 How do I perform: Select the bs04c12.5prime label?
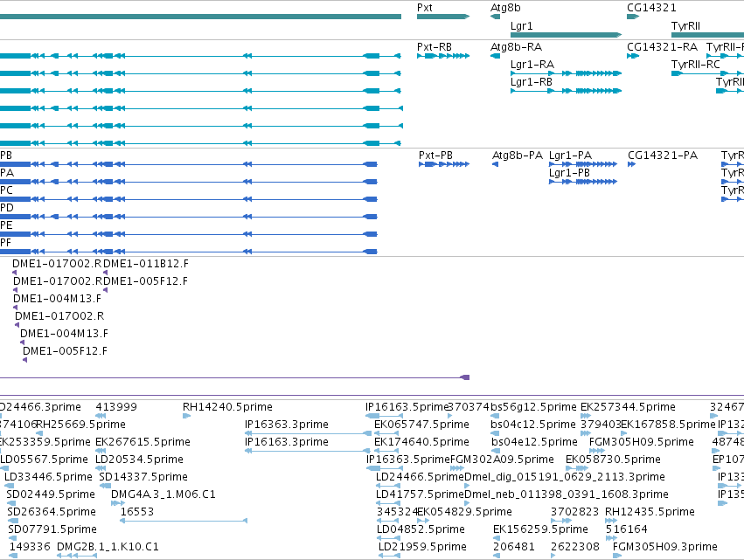533,425
